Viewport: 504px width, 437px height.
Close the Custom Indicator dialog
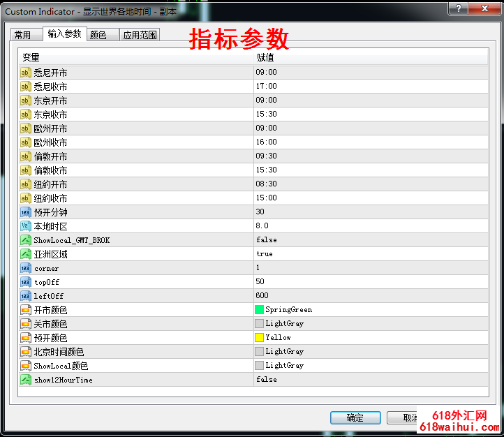[484, 8]
